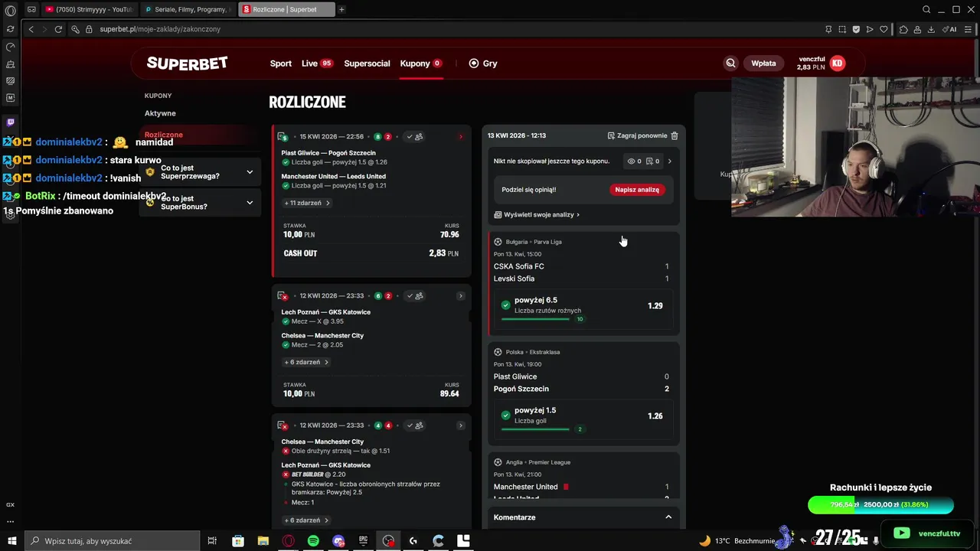This screenshot has width=980, height=551.
Task: Open File Explorer from taskbar
Action: pos(263,541)
